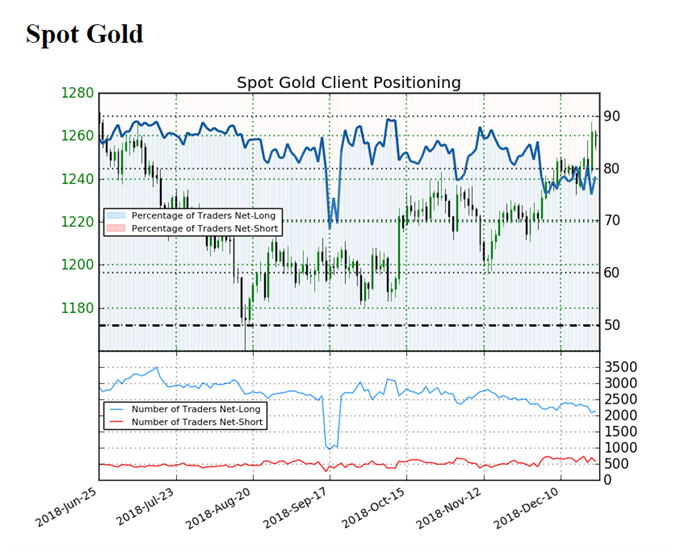Image resolution: width=680 pixels, height=550 pixels.
Task: Click the 2000 traders axis label
Action: pos(621,416)
